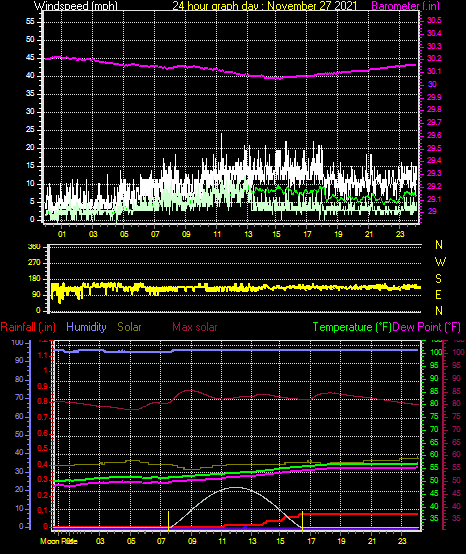Click the sunrise yellow marker line
Viewport: 466px width, 554px height.
(x=168, y=520)
